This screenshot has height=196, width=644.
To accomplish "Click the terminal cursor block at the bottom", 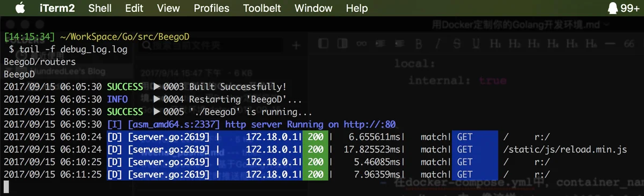I will [x=6, y=187].
